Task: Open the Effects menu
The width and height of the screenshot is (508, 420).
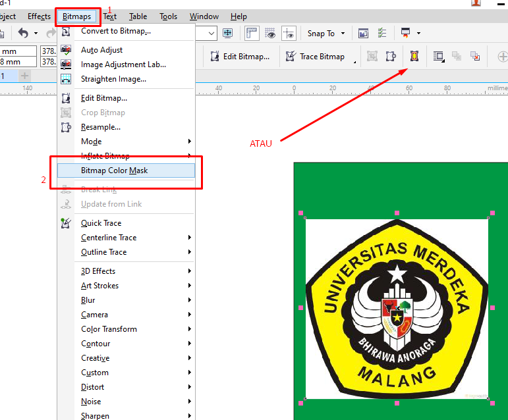Action: (x=39, y=16)
